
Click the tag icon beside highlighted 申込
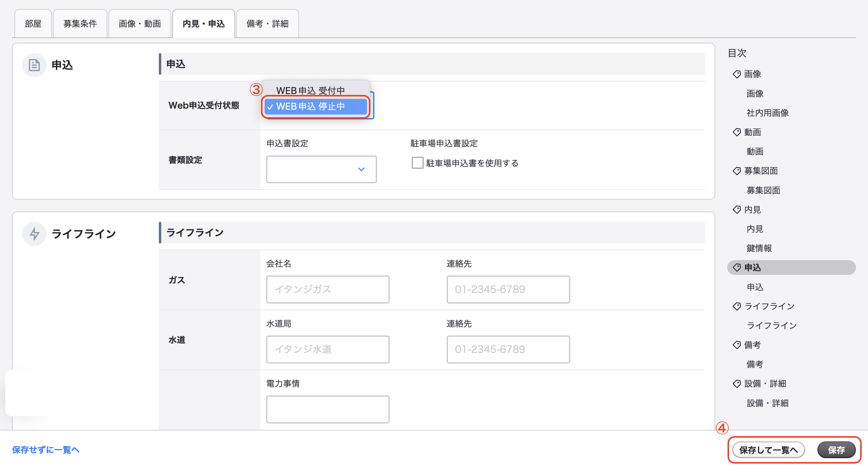(x=737, y=268)
